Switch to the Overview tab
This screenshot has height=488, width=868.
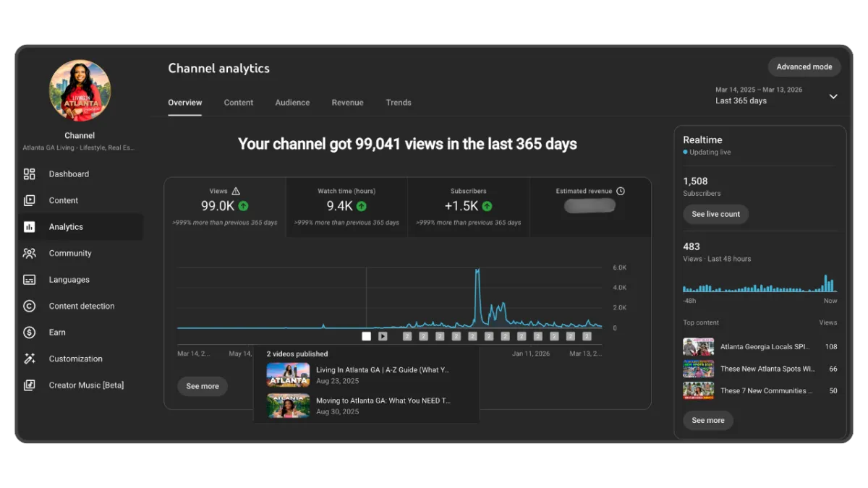[185, 103]
